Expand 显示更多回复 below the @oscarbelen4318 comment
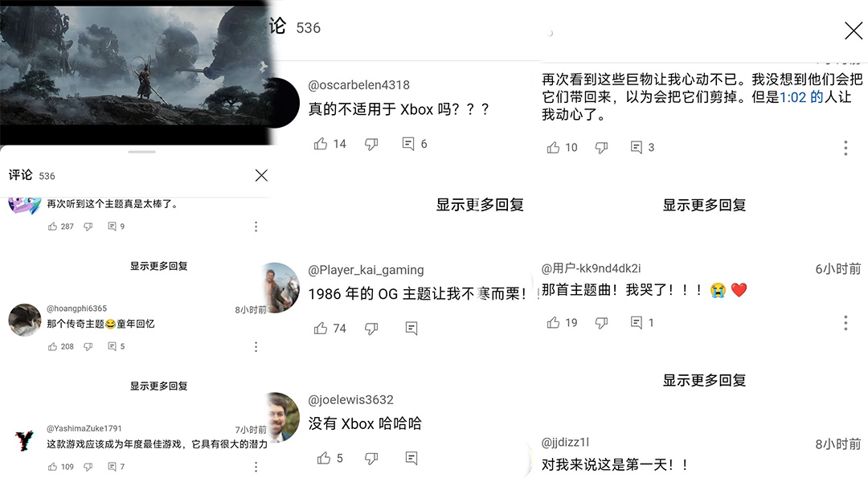 (x=479, y=205)
